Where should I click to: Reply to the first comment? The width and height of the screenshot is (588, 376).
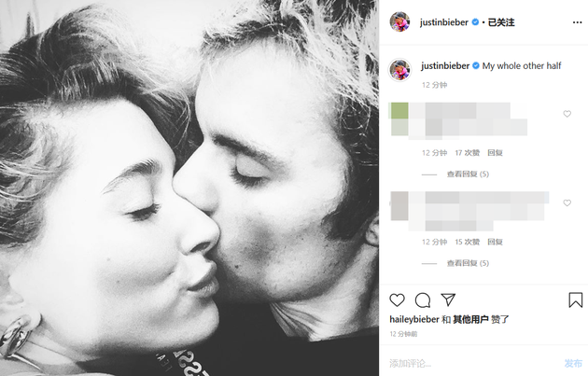[x=495, y=153]
